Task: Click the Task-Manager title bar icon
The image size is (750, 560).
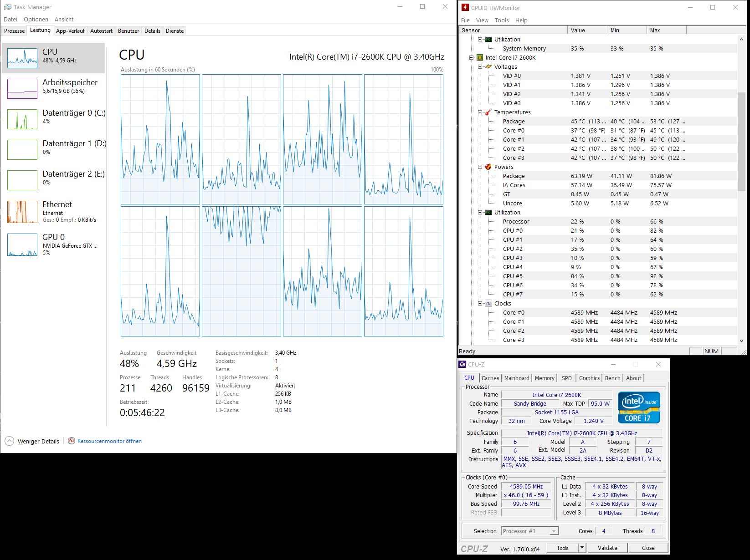Action: (7, 7)
